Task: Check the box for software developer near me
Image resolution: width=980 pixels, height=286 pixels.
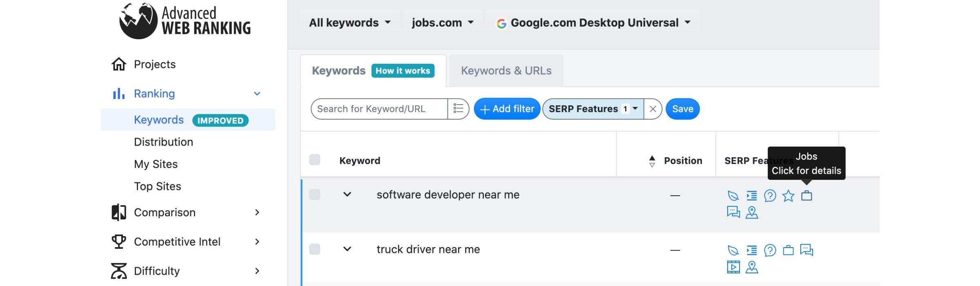Action: (x=315, y=194)
